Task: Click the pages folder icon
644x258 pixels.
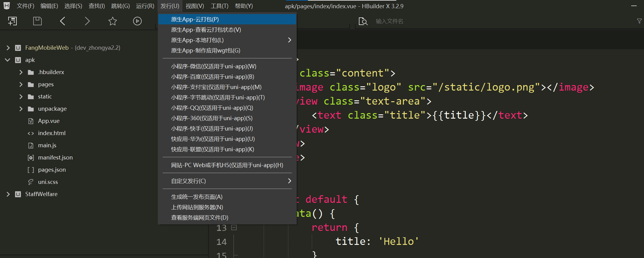Action: [31, 84]
